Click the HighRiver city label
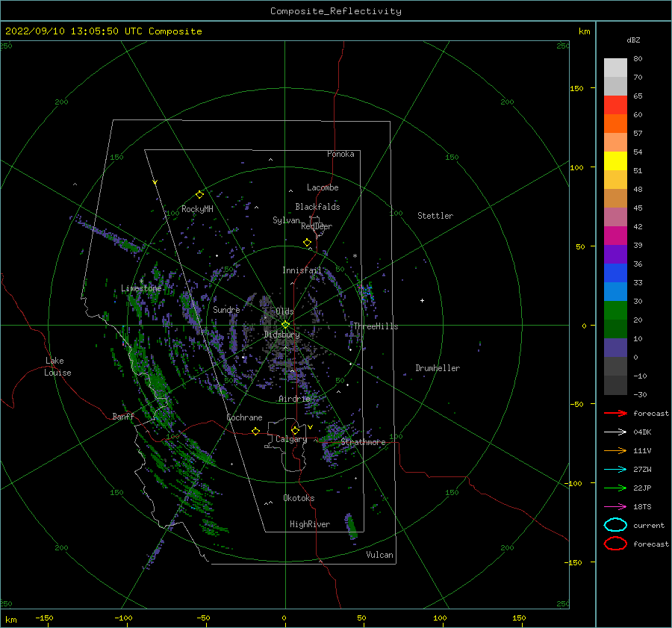This screenshot has height=628, width=672. coord(310,524)
